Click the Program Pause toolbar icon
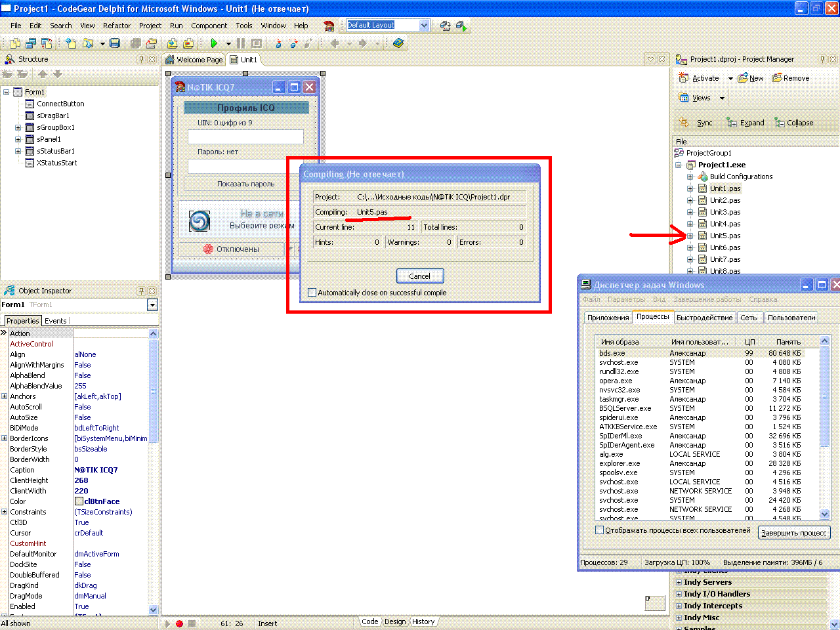This screenshot has height=630, width=840. (x=241, y=43)
